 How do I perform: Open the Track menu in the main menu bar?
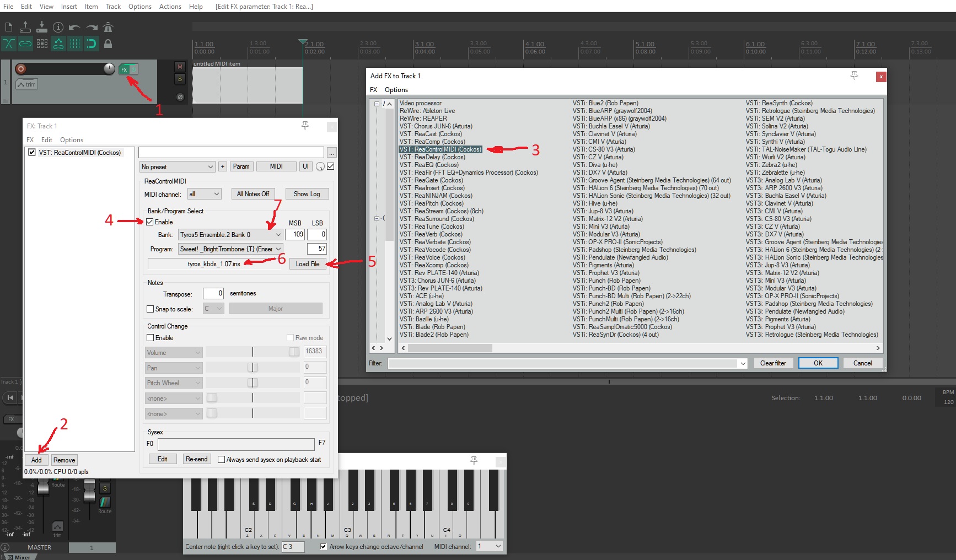tap(113, 7)
